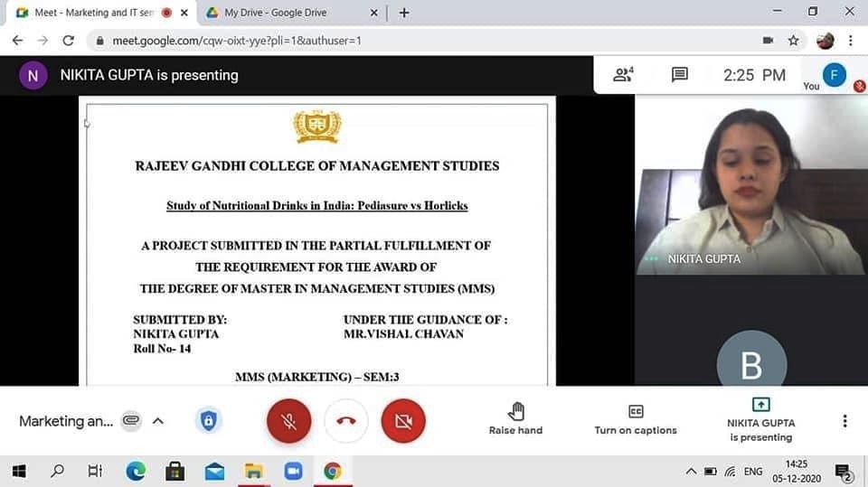The image size is (868, 487).
Task: Bookmark this page with the star
Action: 793,41
